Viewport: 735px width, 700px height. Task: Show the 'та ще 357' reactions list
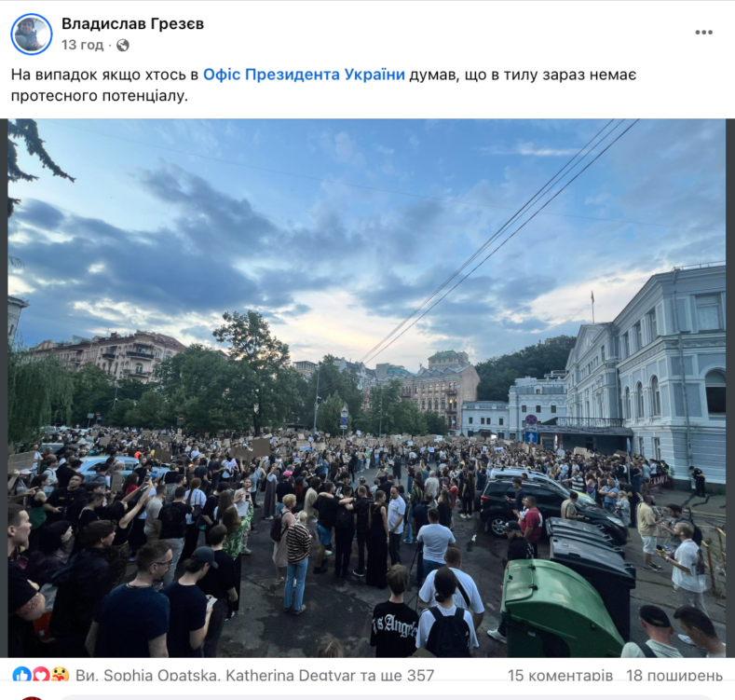click(398, 676)
